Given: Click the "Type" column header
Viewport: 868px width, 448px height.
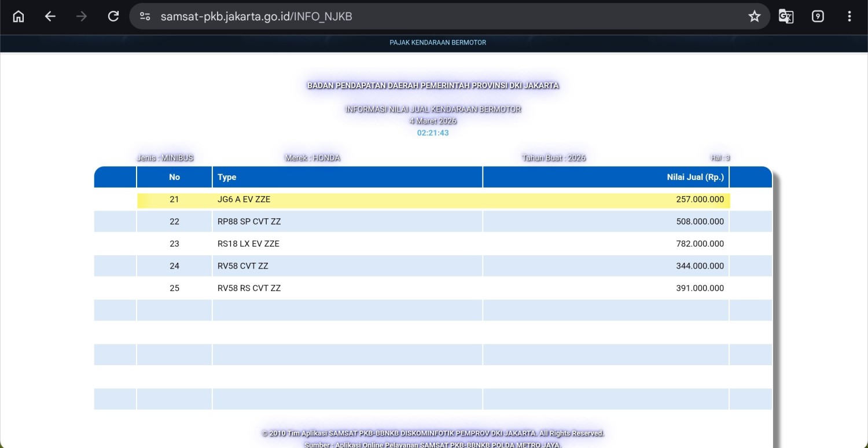Looking at the screenshot, I should (227, 177).
